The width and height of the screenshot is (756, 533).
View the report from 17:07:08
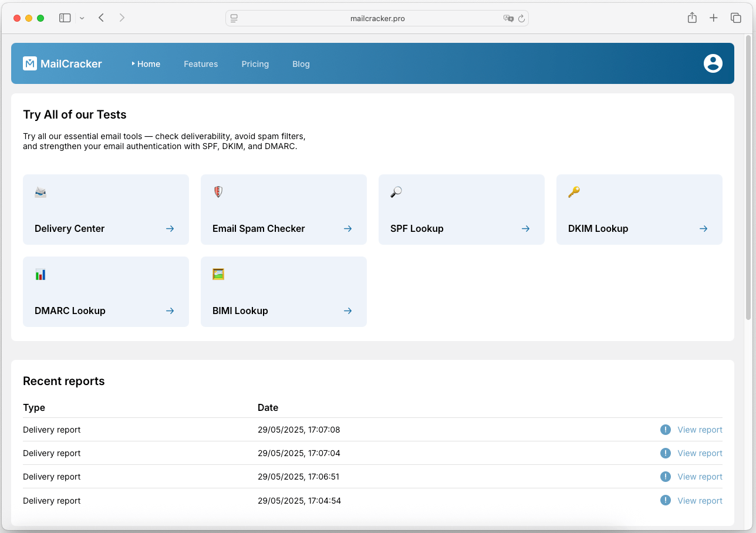tap(700, 430)
